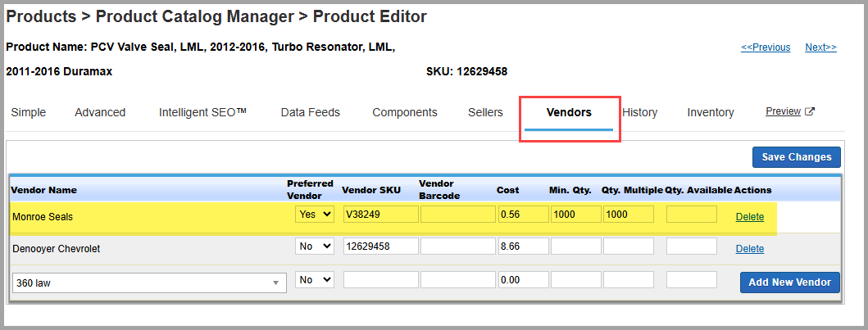Click Vendor SKU field containing V38249
Image resolution: width=868 pixels, height=330 pixels.
[381, 215]
